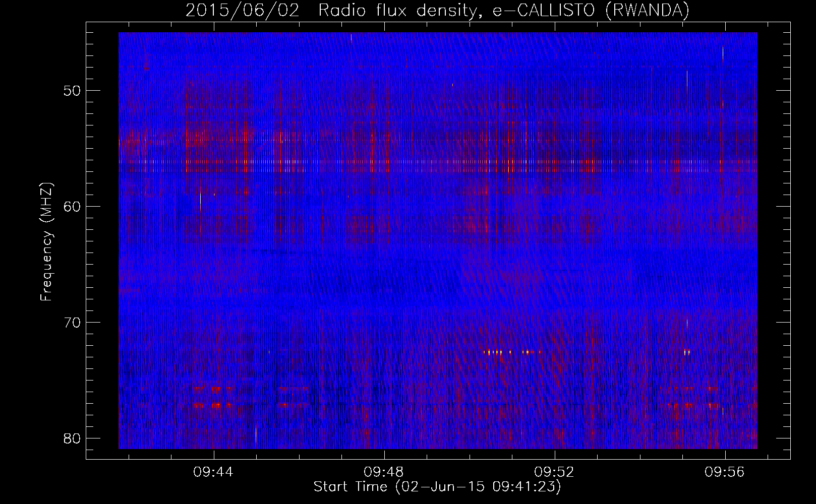Screen dimensions: 816x504
Task: Select the 09:48 time tick label
Action: 384,472
